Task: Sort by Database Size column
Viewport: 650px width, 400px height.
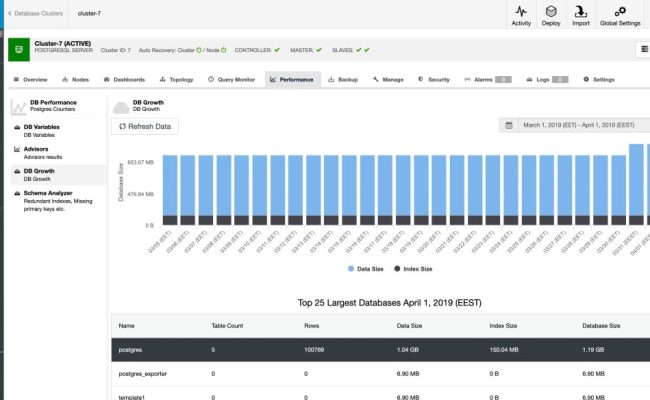Action: (601, 326)
